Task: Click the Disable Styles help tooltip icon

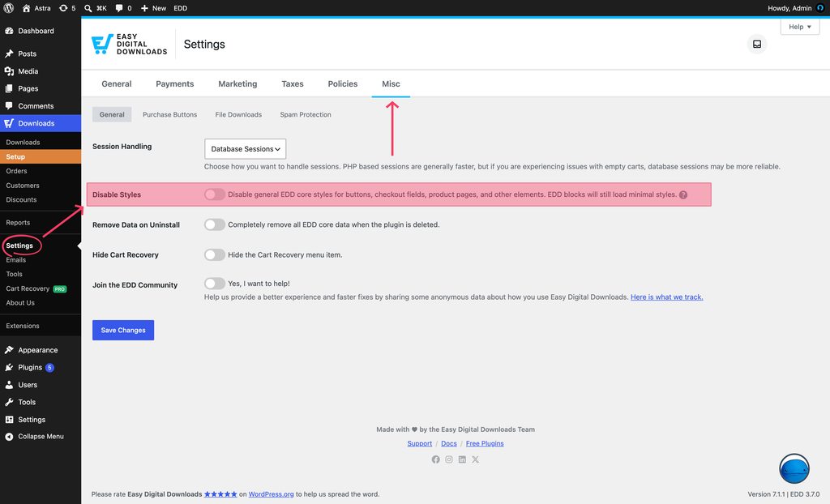Action: pos(683,194)
